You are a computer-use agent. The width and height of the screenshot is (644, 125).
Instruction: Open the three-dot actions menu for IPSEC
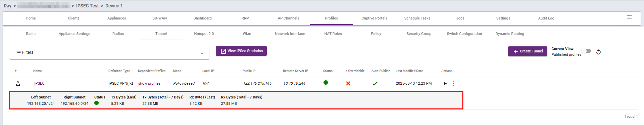point(453,83)
